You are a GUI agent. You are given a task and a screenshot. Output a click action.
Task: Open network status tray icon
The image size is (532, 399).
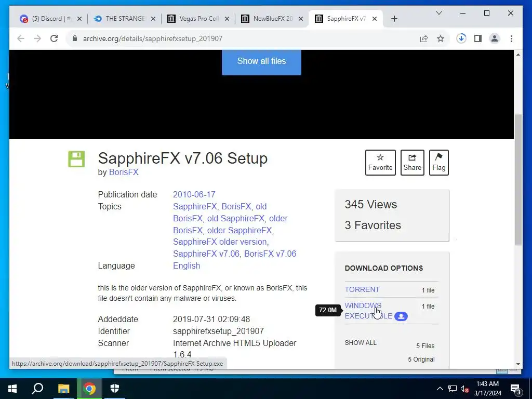click(x=453, y=389)
